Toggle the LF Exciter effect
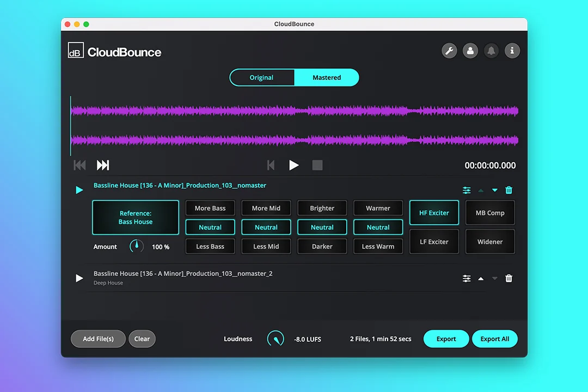 pos(434,242)
